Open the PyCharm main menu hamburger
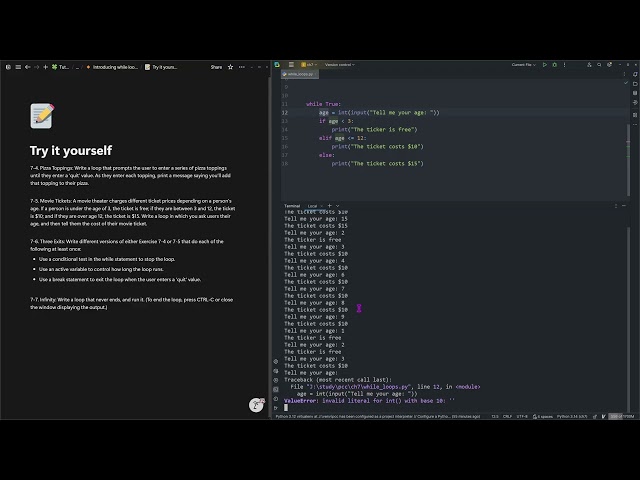The width and height of the screenshot is (640, 480). pyautogui.click(x=291, y=64)
